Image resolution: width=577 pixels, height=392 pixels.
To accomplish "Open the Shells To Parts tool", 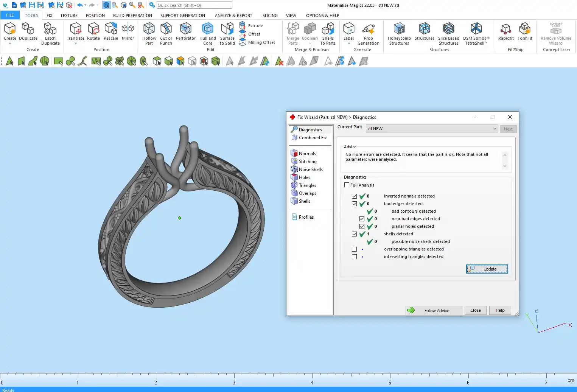I will click(x=328, y=29).
